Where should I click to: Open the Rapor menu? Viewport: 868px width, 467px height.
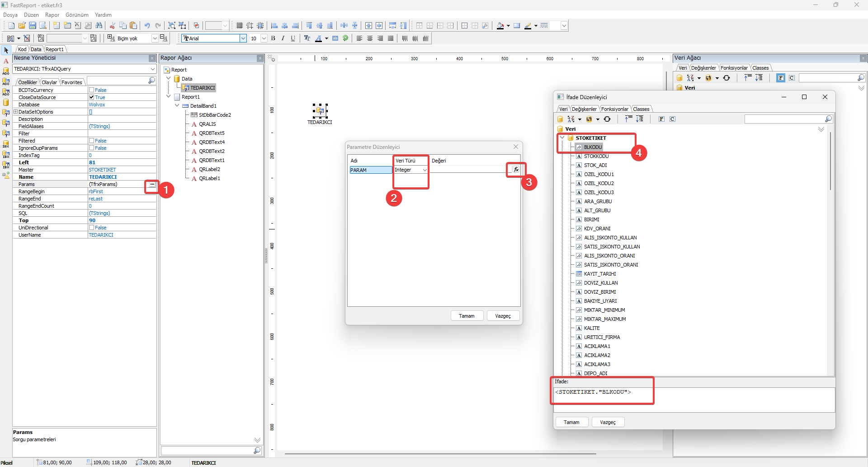[52, 15]
